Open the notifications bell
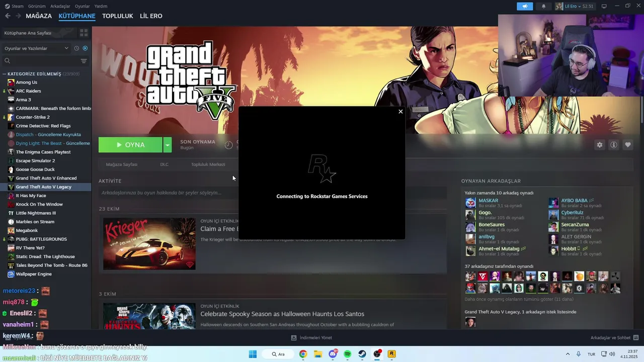This screenshot has width=644, height=362. click(x=543, y=6)
